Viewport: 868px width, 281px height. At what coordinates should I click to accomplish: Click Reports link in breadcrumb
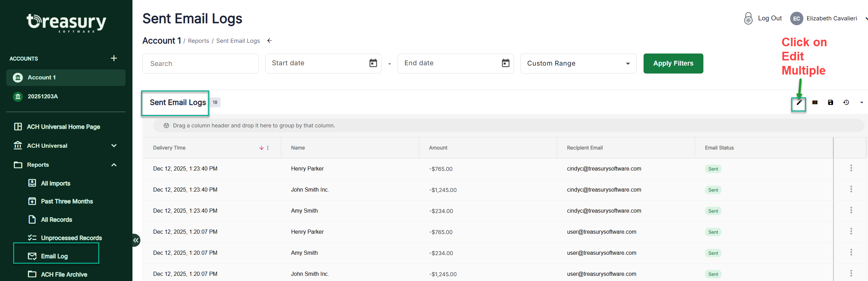[x=198, y=41]
